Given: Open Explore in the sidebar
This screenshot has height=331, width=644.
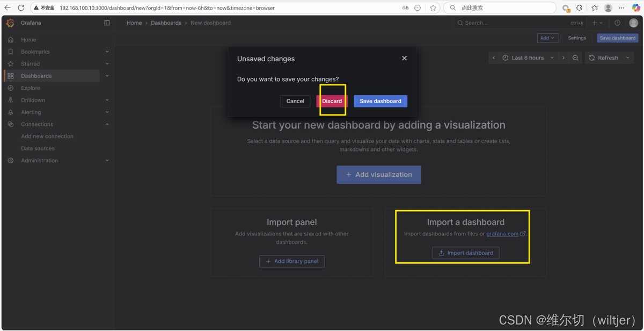Looking at the screenshot, I should (31, 88).
